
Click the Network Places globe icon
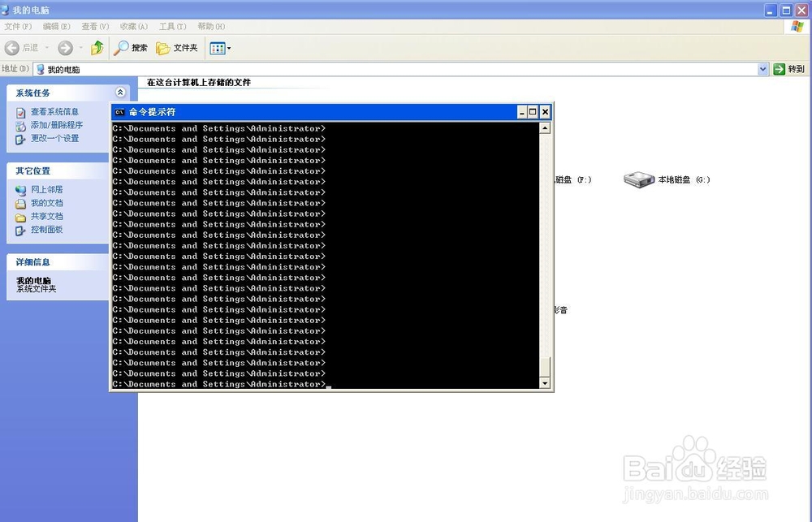[21, 191]
